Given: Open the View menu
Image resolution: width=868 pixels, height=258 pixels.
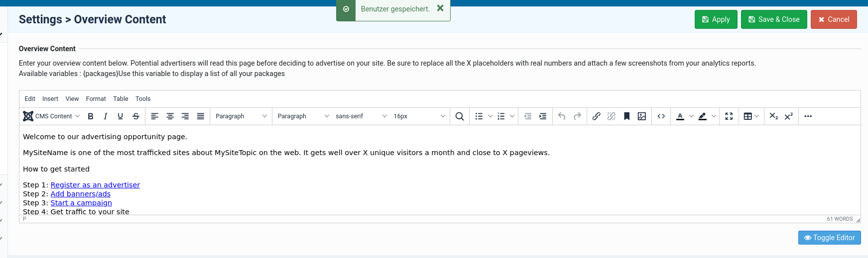Looking at the screenshot, I should pos(72,99).
